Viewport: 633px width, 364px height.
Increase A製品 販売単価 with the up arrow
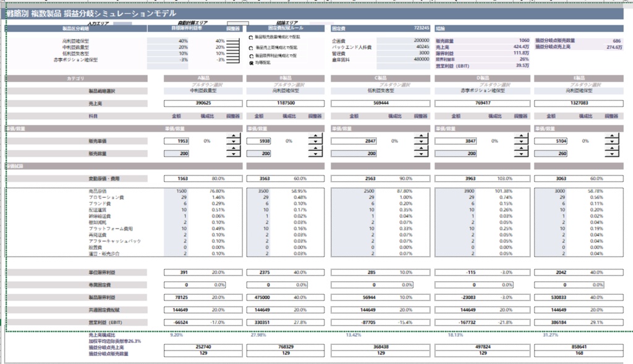(x=233, y=137)
